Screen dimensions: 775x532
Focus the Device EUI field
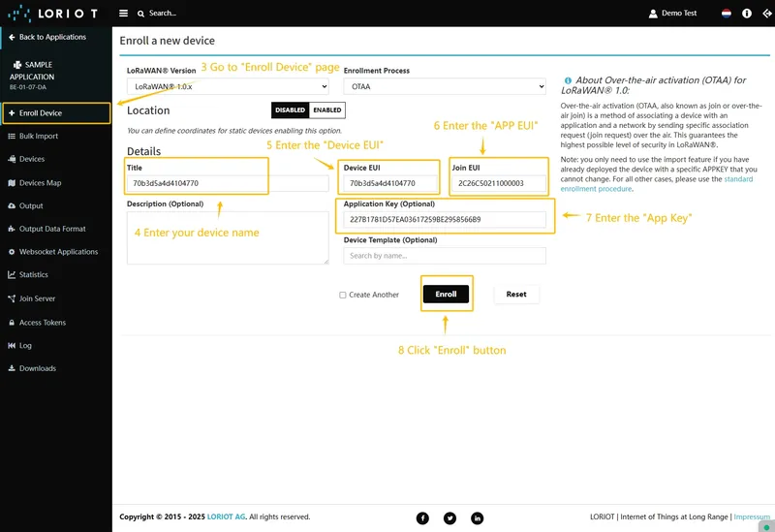(390, 183)
